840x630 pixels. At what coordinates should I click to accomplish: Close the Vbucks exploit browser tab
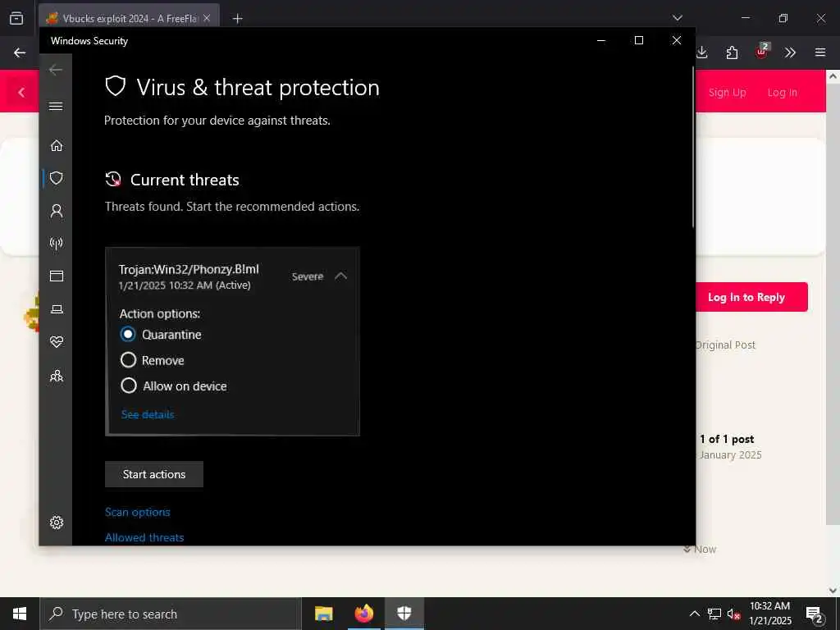pos(207,18)
